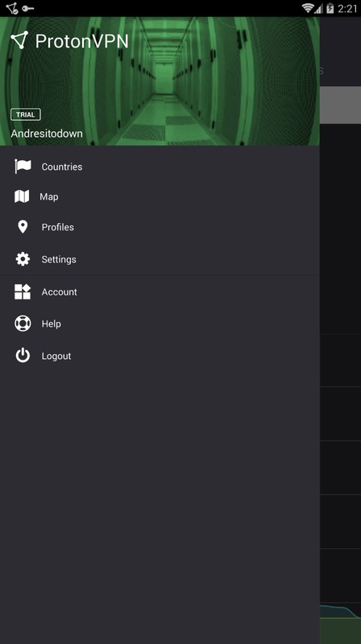This screenshot has width=361, height=644.
Task: Tap the TRIAL badge
Action: tap(26, 114)
